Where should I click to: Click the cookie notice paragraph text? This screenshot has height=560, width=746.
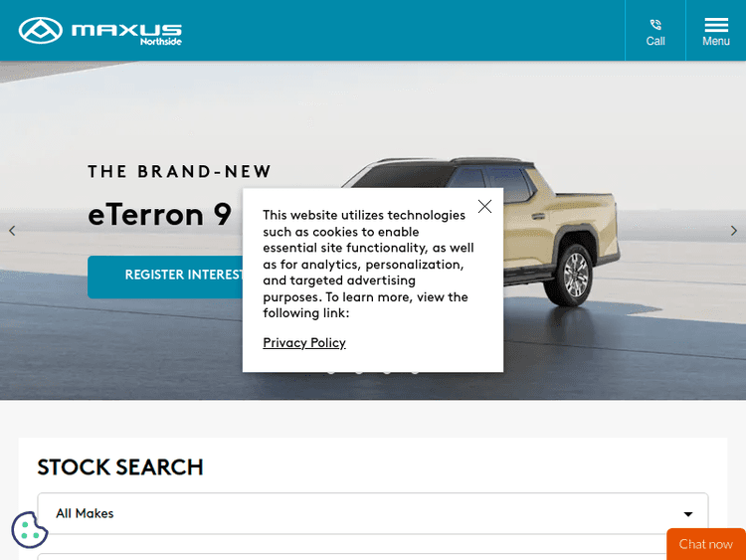(368, 264)
